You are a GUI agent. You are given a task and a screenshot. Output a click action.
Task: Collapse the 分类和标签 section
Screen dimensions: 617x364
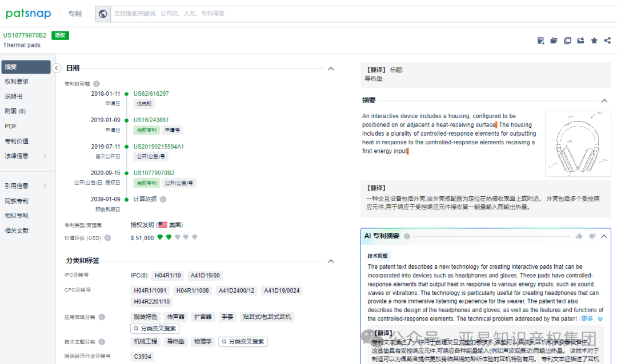pyautogui.click(x=331, y=260)
